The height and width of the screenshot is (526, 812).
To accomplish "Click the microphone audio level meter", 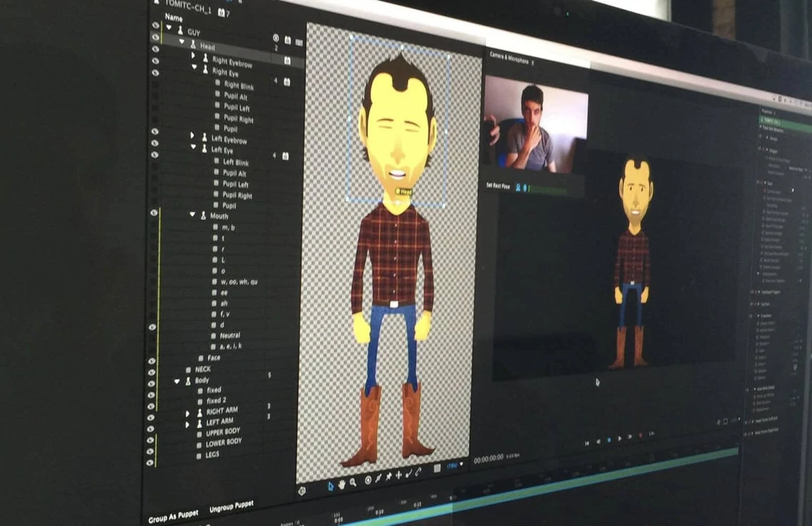I will pyautogui.click(x=548, y=190).
